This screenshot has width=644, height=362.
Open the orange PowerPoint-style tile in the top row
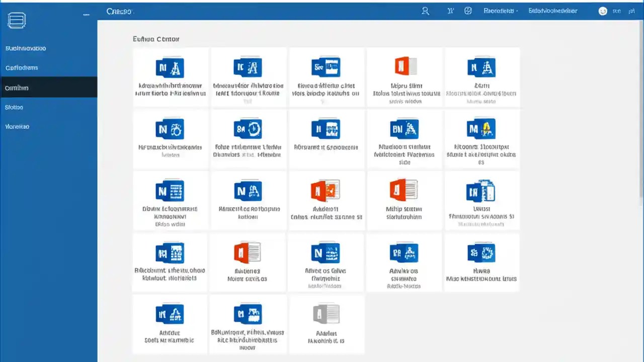[405, 78]
